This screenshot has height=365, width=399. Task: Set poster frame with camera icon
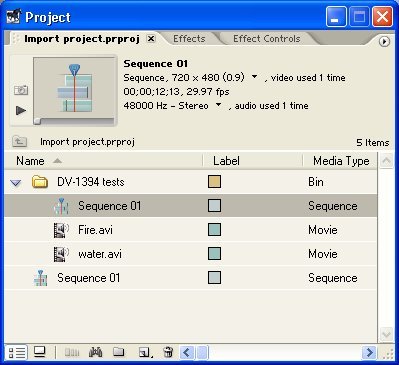pyautogui.click(x=21, y=90)
